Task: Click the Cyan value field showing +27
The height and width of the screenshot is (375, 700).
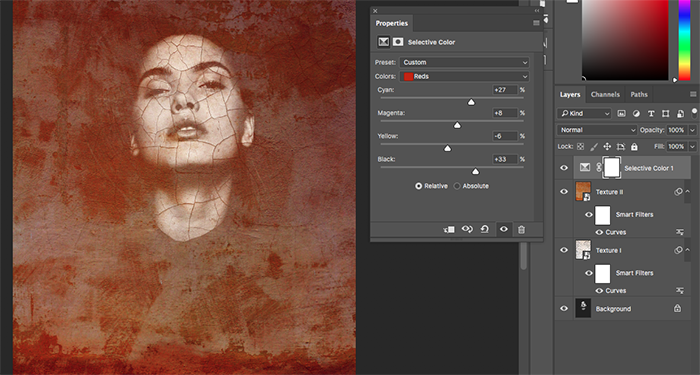Action: 505,90
